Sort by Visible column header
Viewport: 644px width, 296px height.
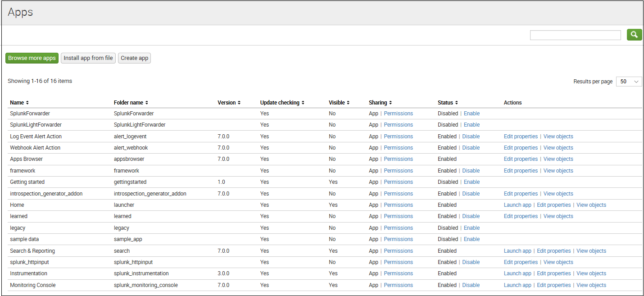coord(339,103)
